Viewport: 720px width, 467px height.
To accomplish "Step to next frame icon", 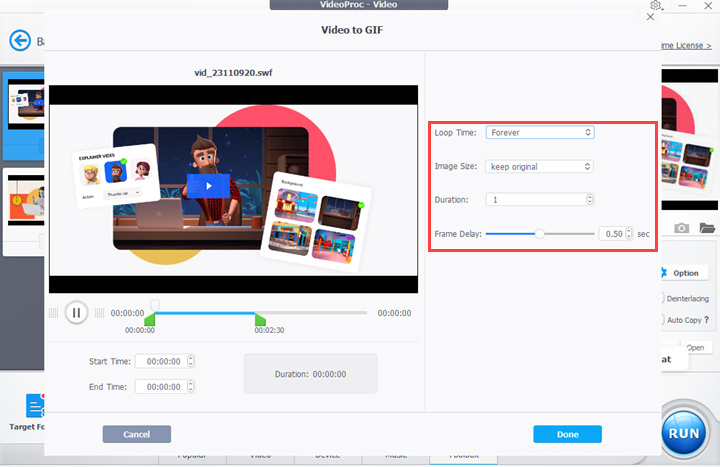I will point(99,313).
